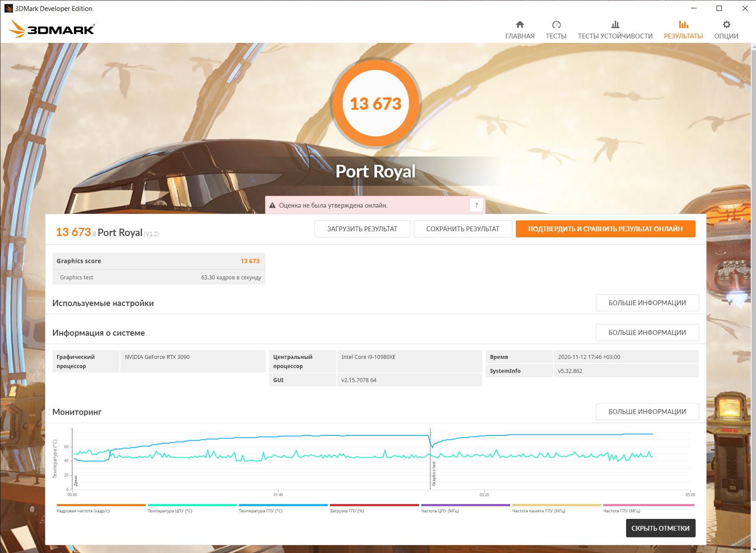Toggle Температура ГПУ blue legend
This screenshot has height=553, width=756.
click(x=283, y=508)
